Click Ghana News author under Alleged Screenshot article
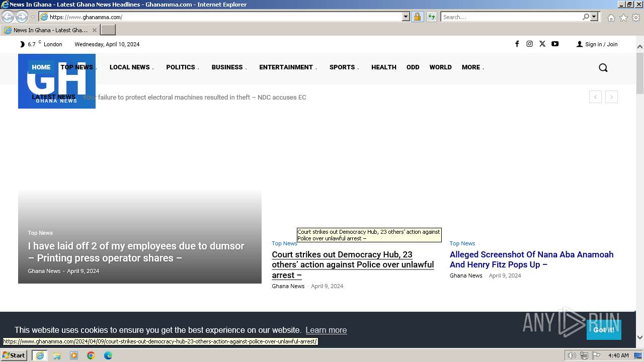Image resolution: width=644 pixels, height=362 pixels. [x=466, y=276]
